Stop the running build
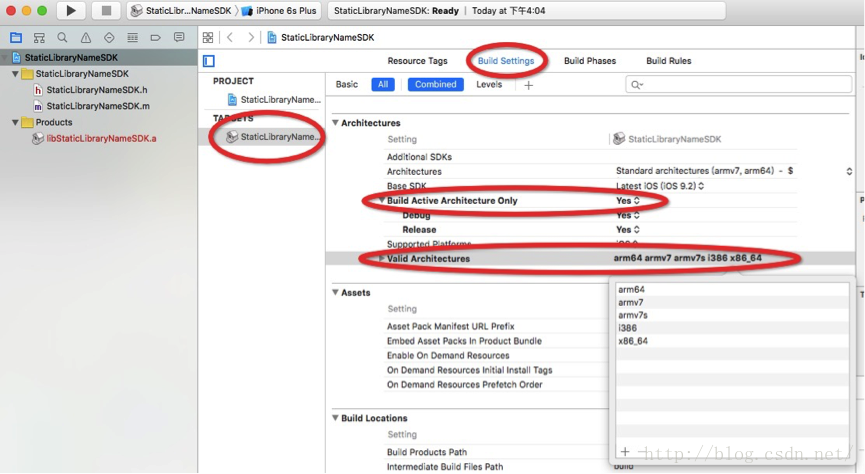This screenshot has height=474, width=865. tap(106, 10)
